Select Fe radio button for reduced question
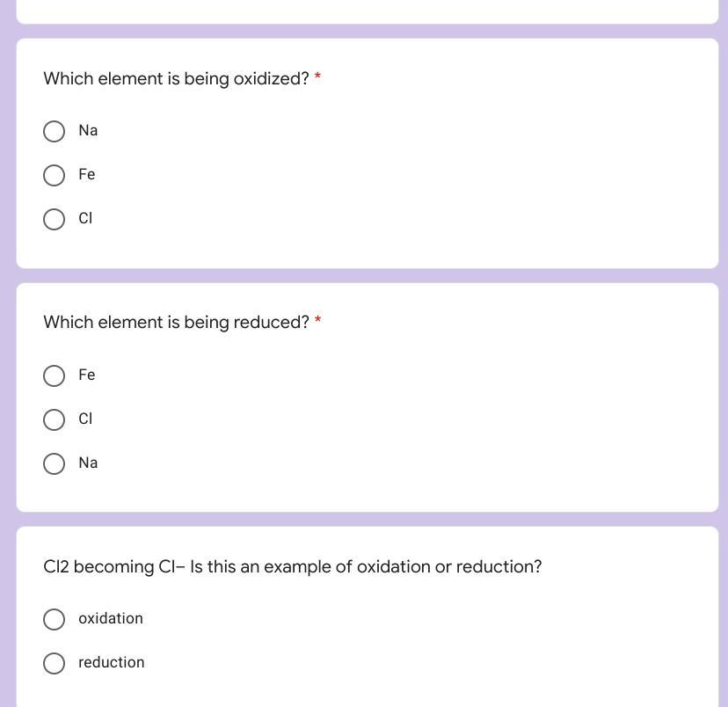 point(54,376)
